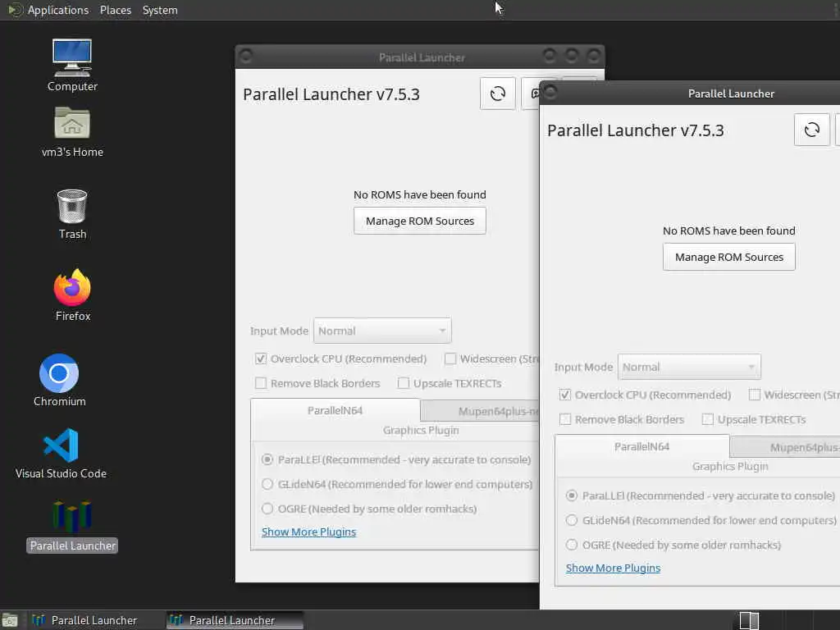The width and height of the screenshot is (840, 630).
Task: Open Input Mode dropdown in front window
Action: [x=689, y=367]
